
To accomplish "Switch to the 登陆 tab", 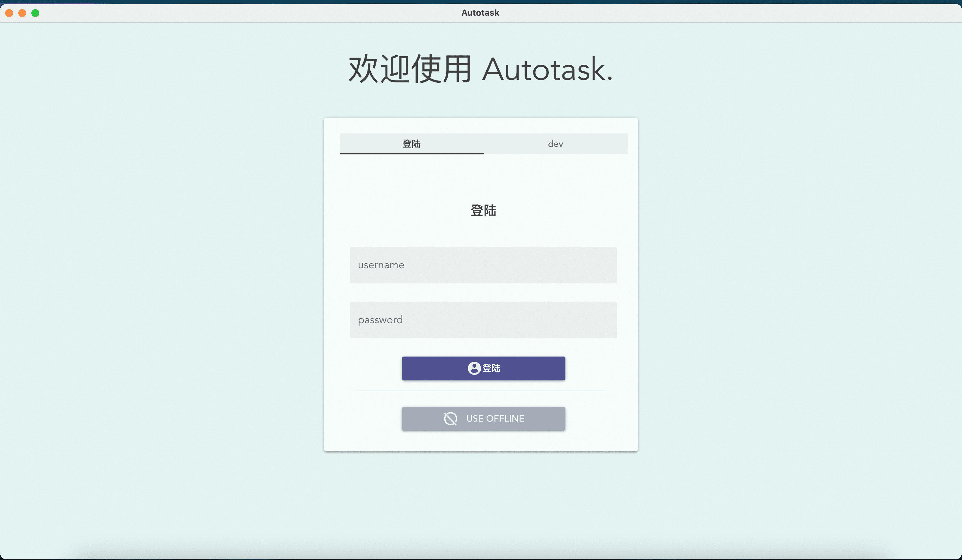I will pos(411,144).
